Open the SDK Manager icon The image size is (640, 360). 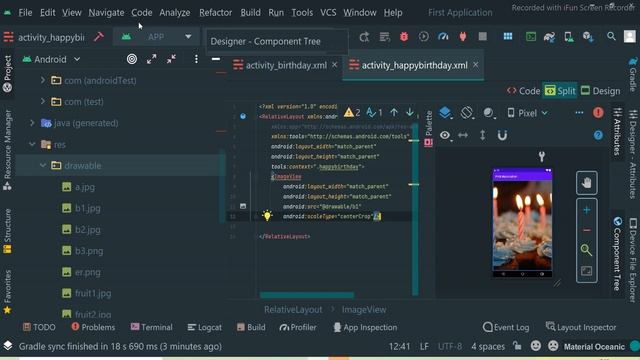(588, 37)
